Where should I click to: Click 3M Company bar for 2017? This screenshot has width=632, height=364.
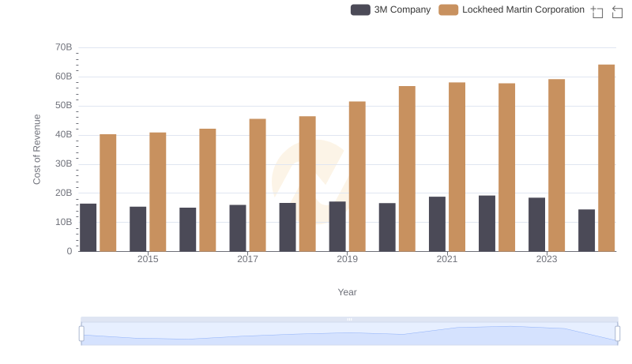(x=238, y=228)
